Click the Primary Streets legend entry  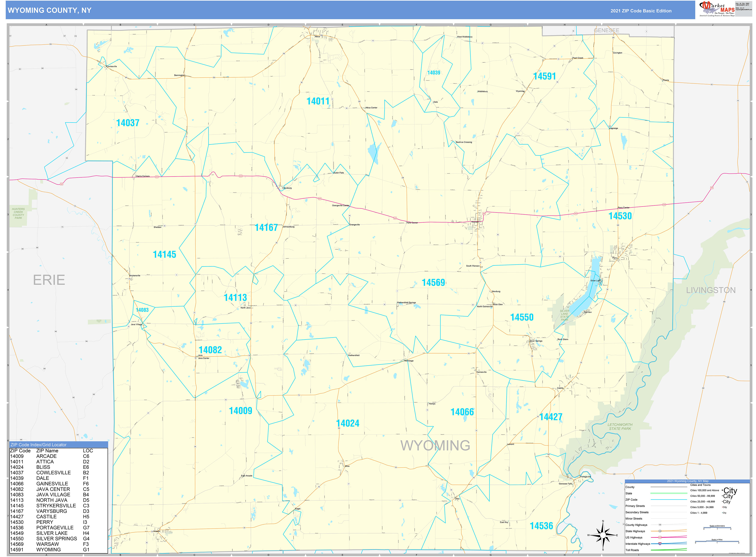click(x=656, y=506)
